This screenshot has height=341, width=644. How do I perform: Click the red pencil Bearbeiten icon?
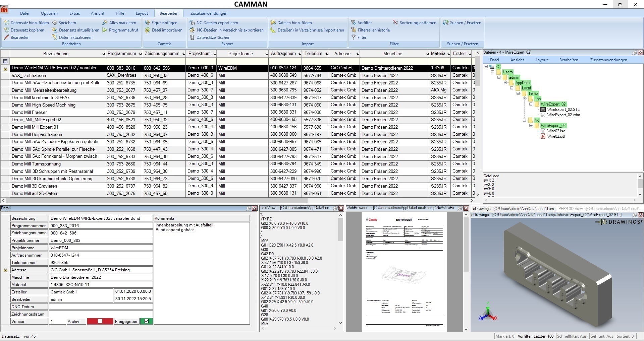[6, 38]
